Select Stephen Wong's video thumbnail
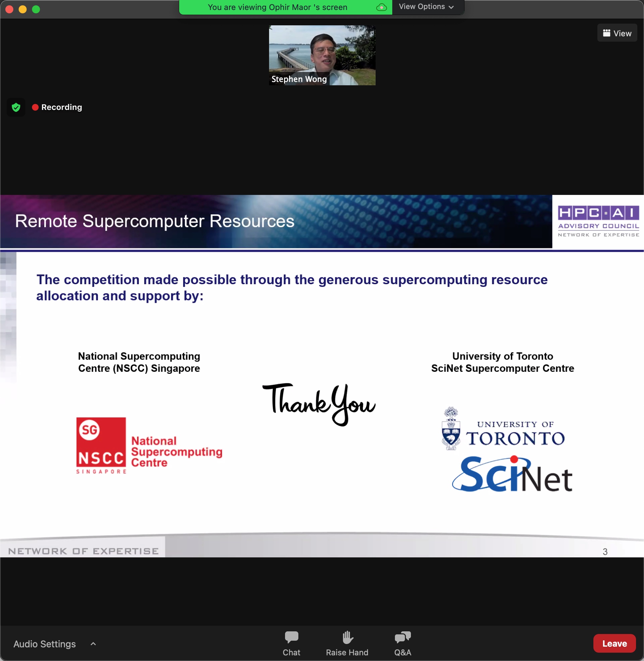This screenshot has width=644, height=661. (322, 55)
